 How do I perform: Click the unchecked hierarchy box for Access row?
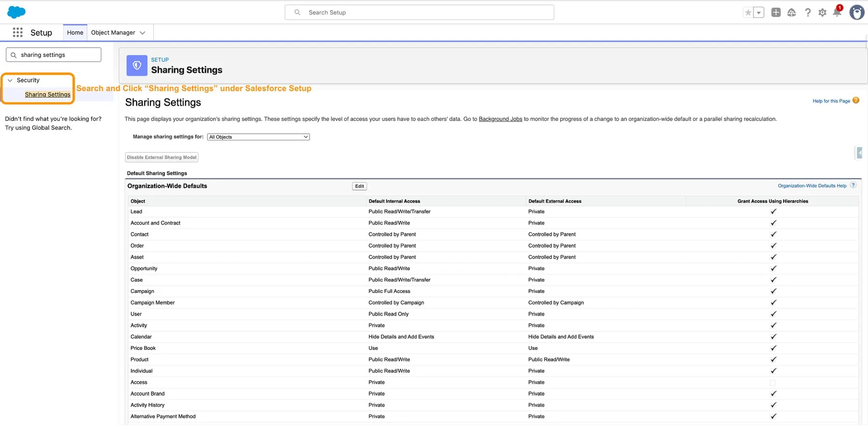point(773,383)
